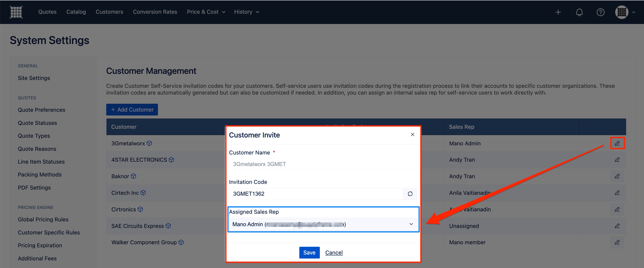Click the Invitation Code input field

pos(316,194)
